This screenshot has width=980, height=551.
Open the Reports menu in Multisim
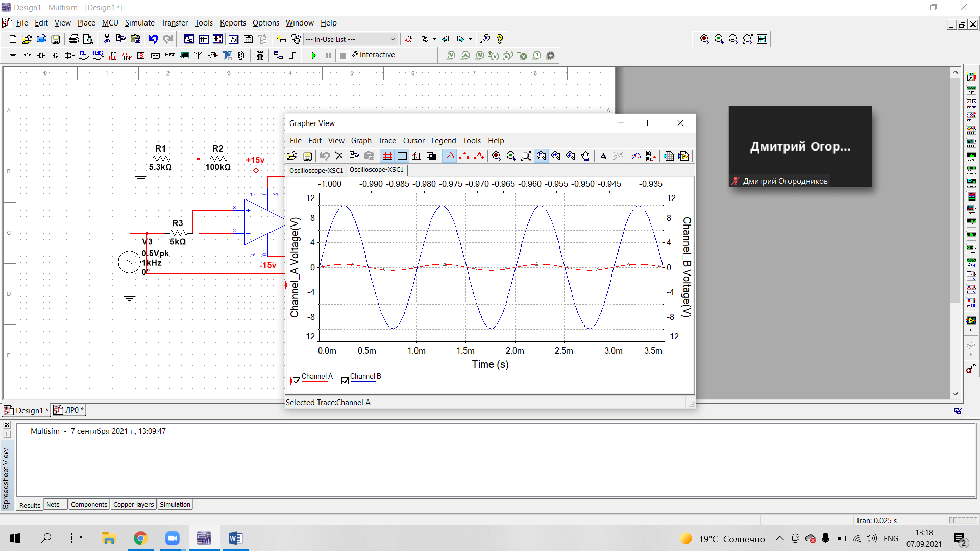click(x=233, y=23)
